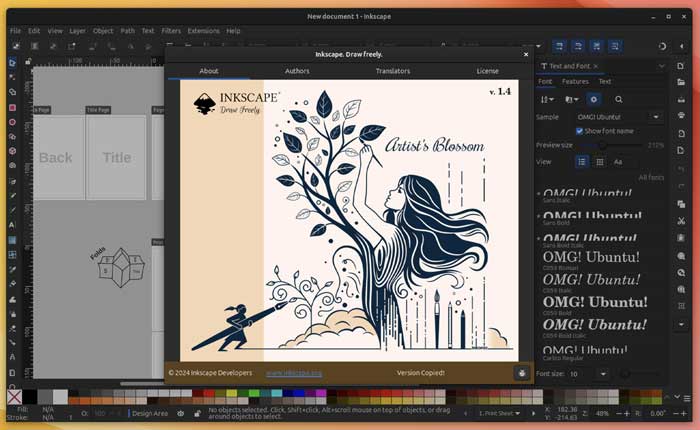The width and height of the screenshot is (700, 430).
Task: Click Open document folder icon
Action: coord(681,82)
